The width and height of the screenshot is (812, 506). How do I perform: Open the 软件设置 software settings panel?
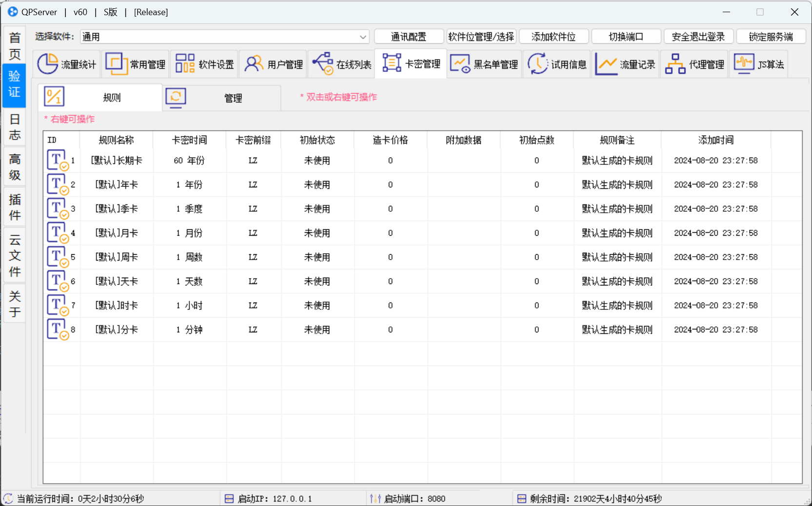tap(204, 63)
